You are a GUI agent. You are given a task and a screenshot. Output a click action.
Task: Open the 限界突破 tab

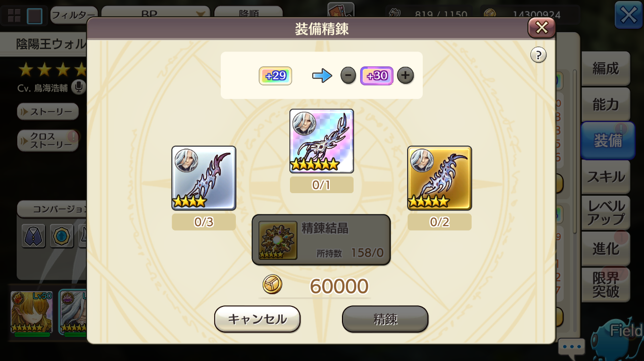pyautogui.click(x=606, y=285)
